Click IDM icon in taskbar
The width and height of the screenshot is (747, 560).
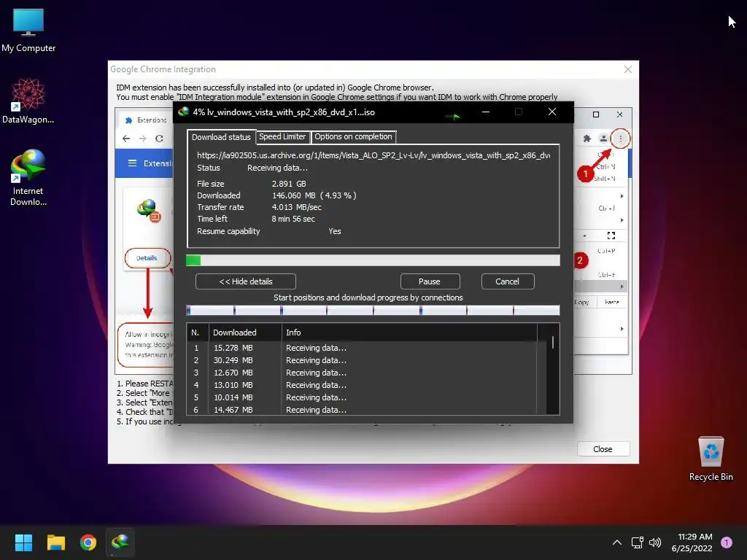pos(120,542)
